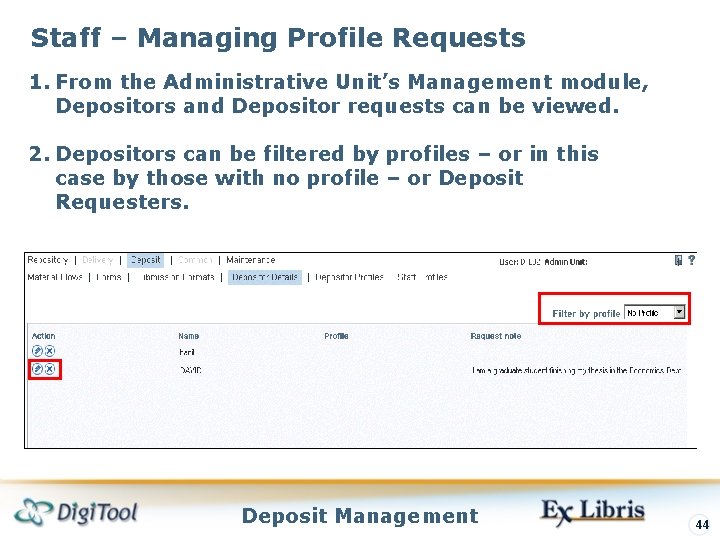Open the Common menu
Screen dimensions: 720x540
click(195, 260)
